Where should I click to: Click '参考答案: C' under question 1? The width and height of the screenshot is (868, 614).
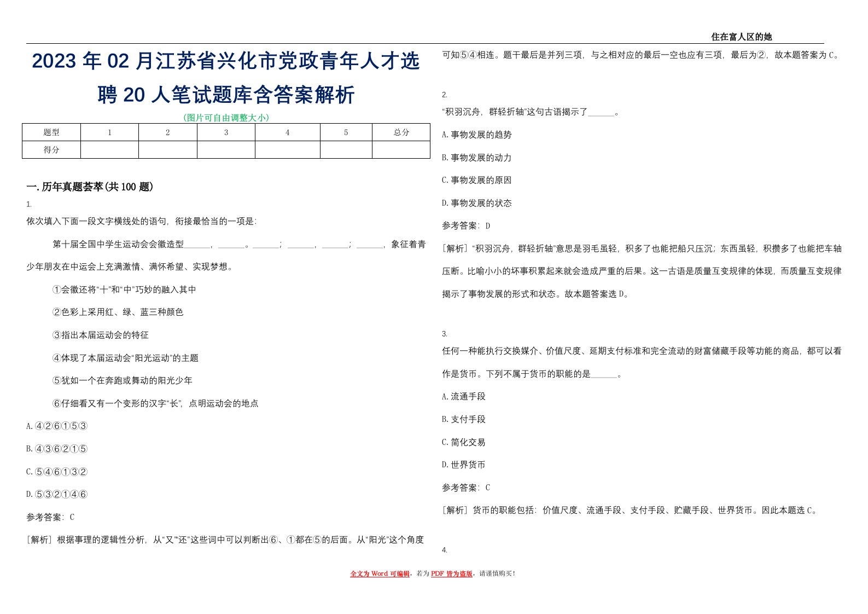(x=50, y=517)
